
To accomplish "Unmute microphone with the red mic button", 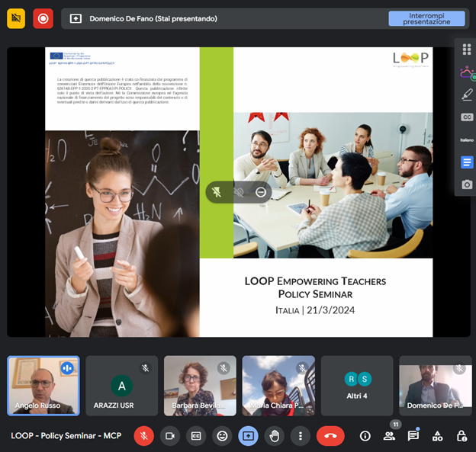I will [144, 436].
